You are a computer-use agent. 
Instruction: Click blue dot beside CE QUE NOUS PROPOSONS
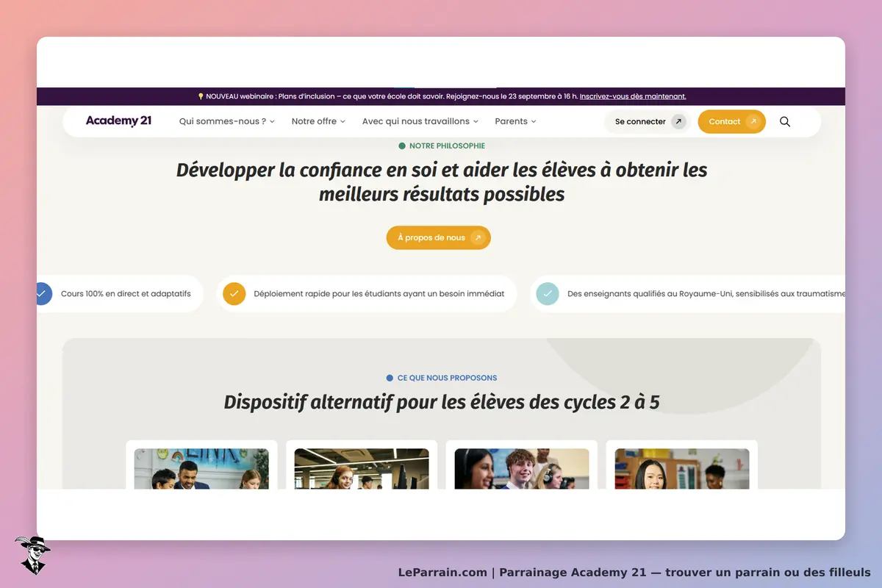coord(390,378)
